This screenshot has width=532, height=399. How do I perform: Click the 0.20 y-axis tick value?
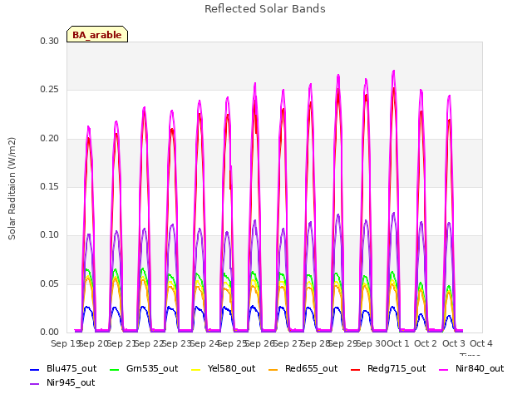[x=50, y=139]
